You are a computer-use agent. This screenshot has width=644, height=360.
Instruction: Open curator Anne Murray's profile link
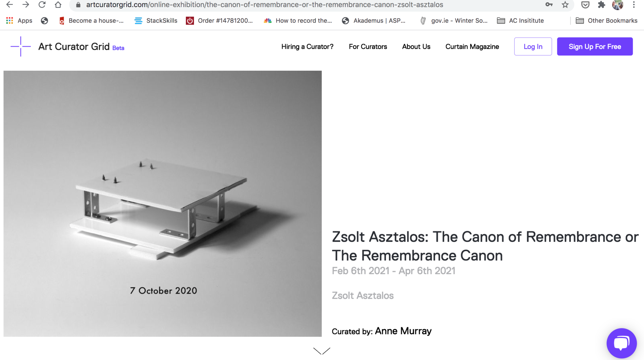[403, 331]
